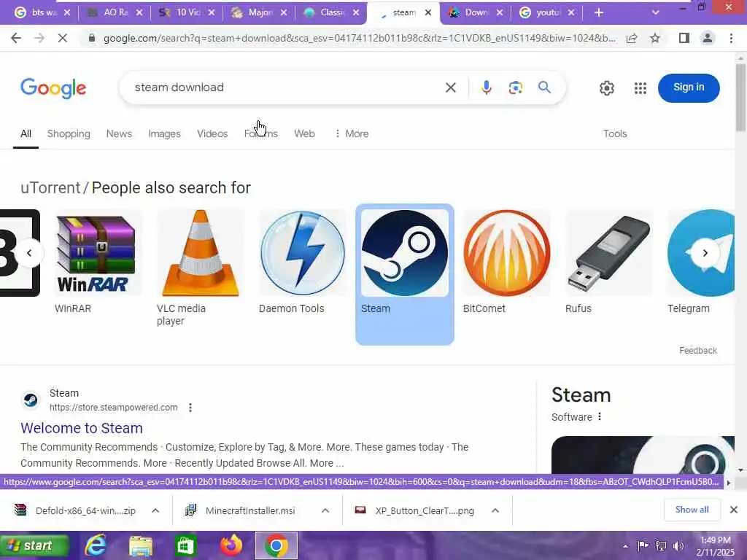Open Google quick settings gear
Viewport: 747px width, 560px height.
tap(606, 88)
